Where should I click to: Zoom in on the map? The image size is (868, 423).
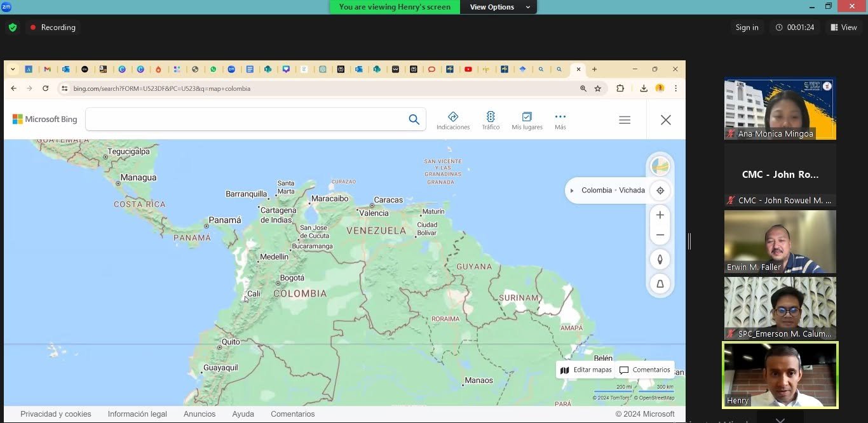pyautogui.click(x=660, y=215)
